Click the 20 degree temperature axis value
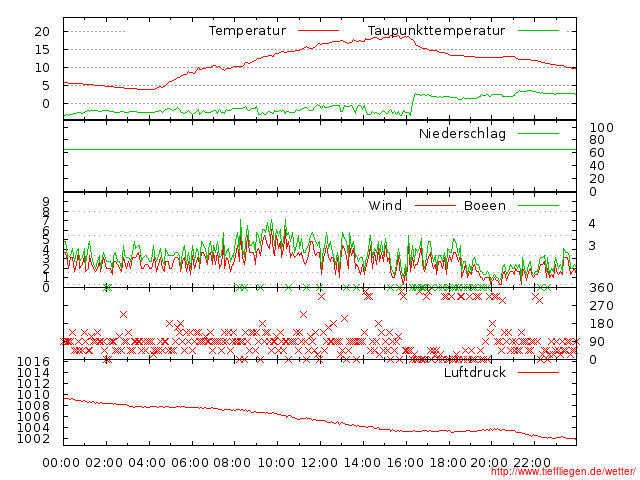This screenshot has height=480, width=640. (x=42, y=31)
